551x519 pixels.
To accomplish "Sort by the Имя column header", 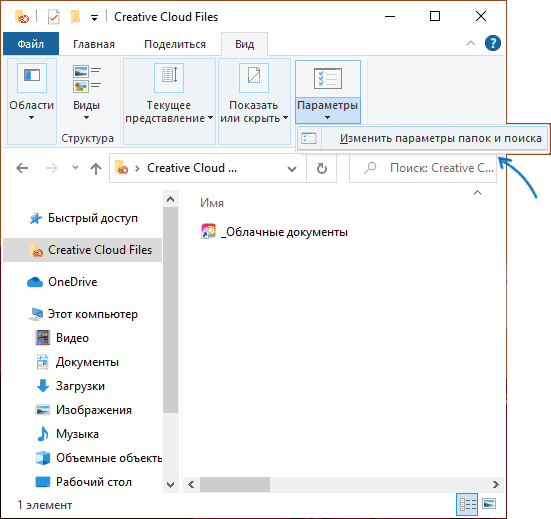I will tap(212, 203).
